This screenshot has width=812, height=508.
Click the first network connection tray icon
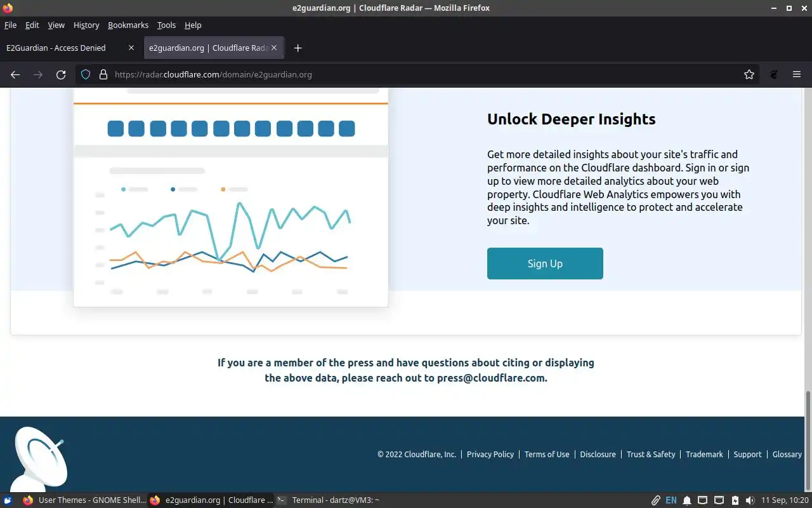pos(703,500)
